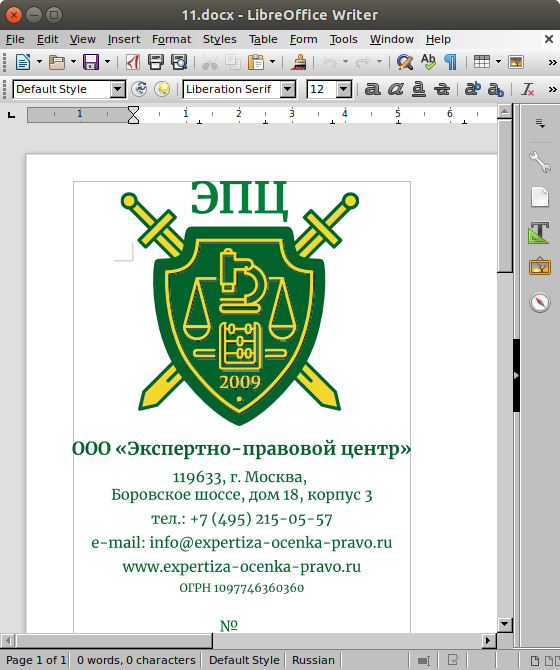Toggle Superscript formatting

pos(472,89)
